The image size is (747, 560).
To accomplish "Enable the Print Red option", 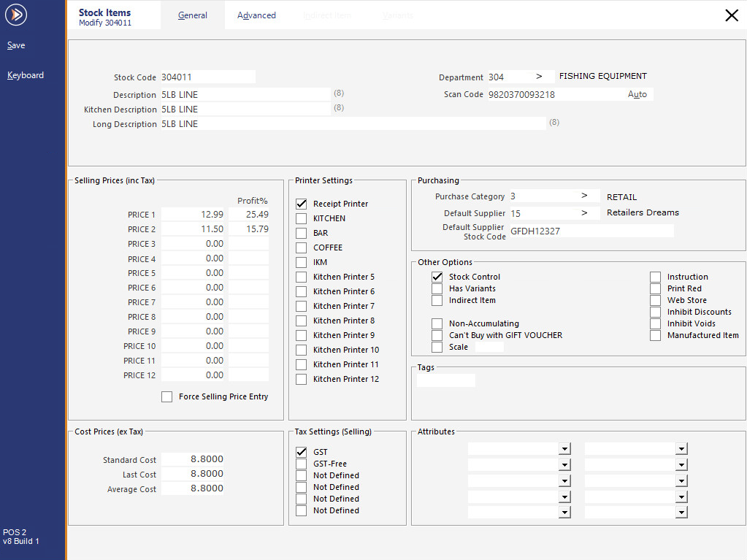I will pyautogui.click(x=656, y=288).
